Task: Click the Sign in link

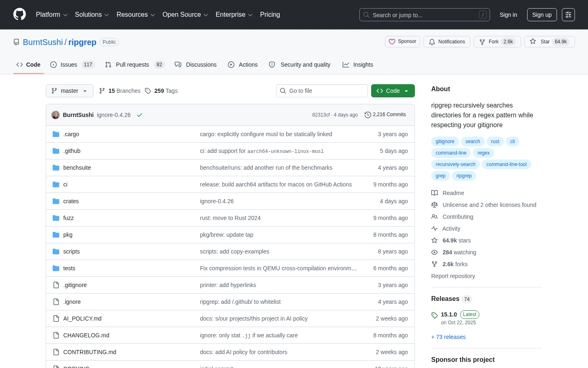Action: click(508, 15)
